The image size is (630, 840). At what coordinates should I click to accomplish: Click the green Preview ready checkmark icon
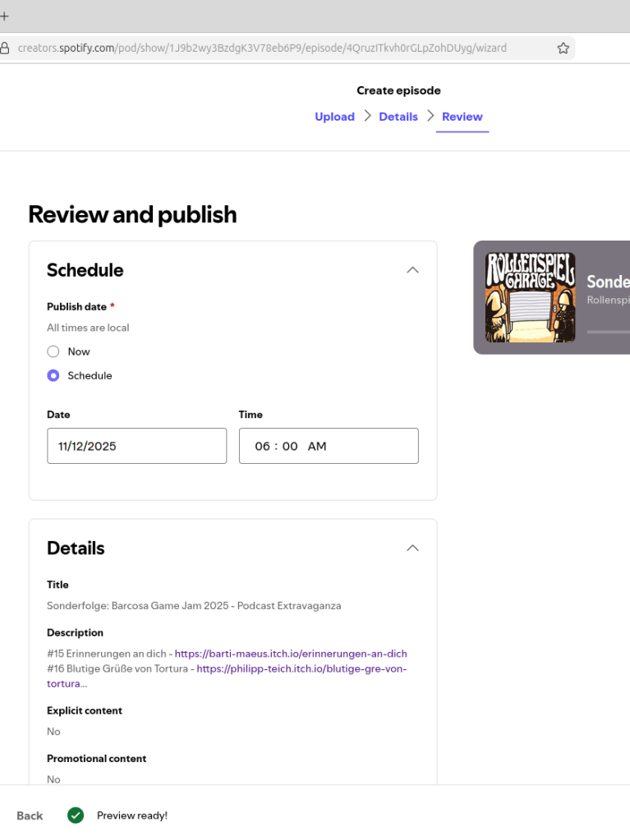click(x=76, y=815)
